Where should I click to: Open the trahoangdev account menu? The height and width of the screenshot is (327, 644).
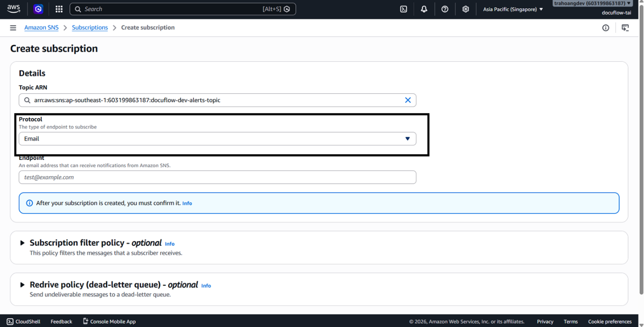coord(593,3)
